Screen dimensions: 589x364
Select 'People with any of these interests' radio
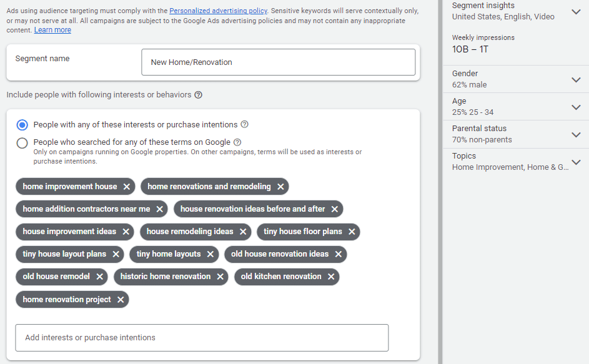22,125
